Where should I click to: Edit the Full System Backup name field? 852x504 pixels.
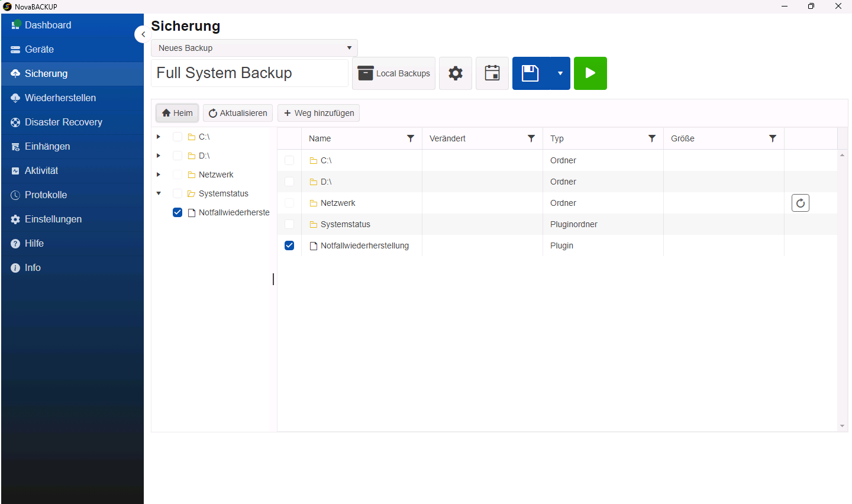(250, 73)
